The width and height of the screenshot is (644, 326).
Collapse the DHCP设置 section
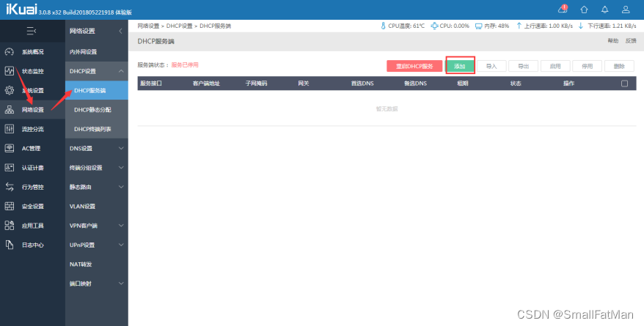(x=121, y=71)
